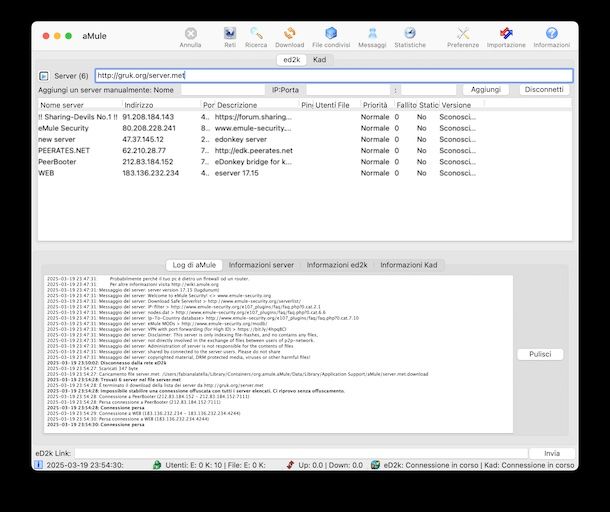The image size is (610, 512).
Task: Select the !! Sharing-Devils No.1 !! server row
Action: (x=305, y=117)
